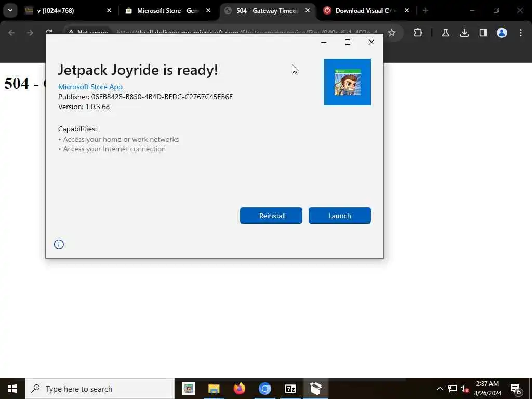
Task: Open Chromium browser from the taskbar
Action: [x=265, y=389]
